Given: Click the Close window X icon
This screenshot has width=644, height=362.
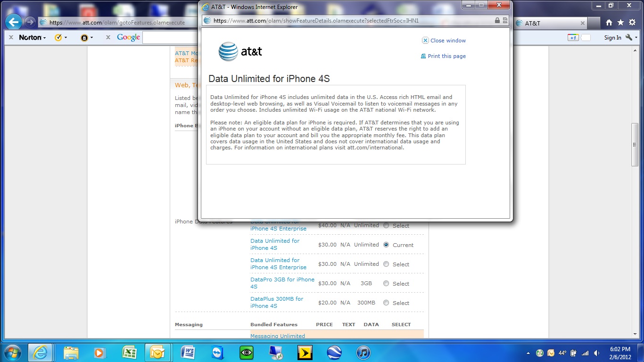Looking at the screenshot, I should tap(425, 41).
